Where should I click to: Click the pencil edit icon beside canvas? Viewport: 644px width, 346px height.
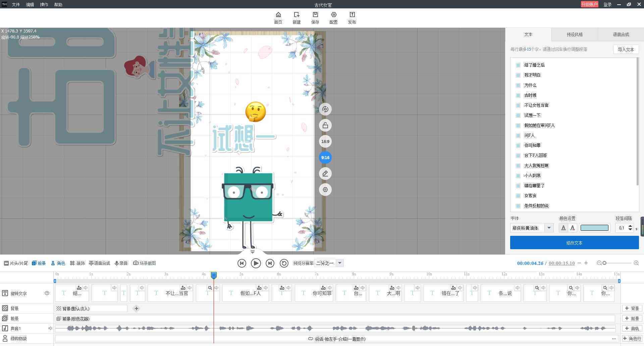coord(325,174)
